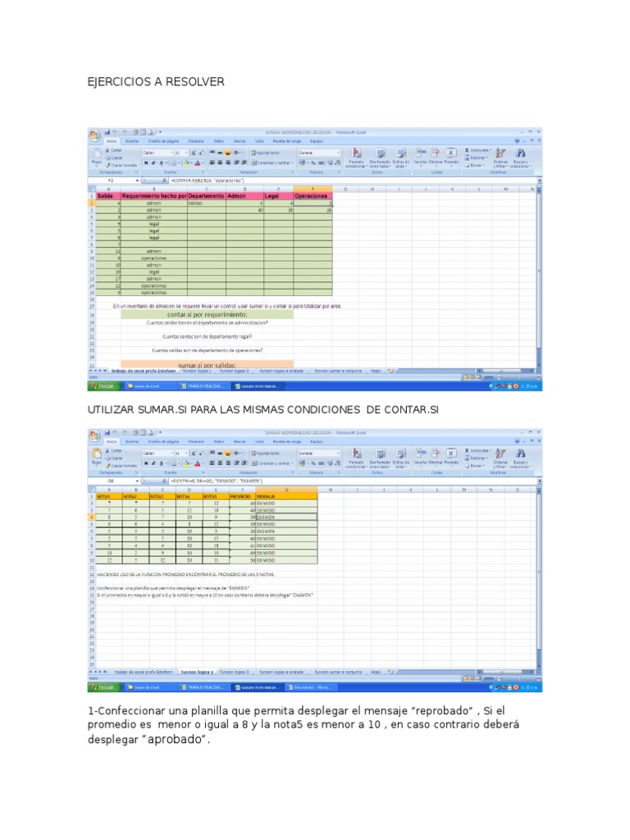The height and width of the screenshot is (840, 630).
Task: Switch to sheet funcion sumar si conjunto in CONTAR.SI window
Action: click(338, 371)
